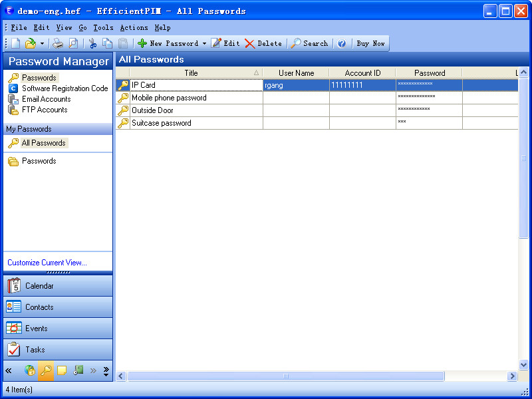Open the File menu
This screenshot has height=399, width=532.
click(x=19, y=27)
